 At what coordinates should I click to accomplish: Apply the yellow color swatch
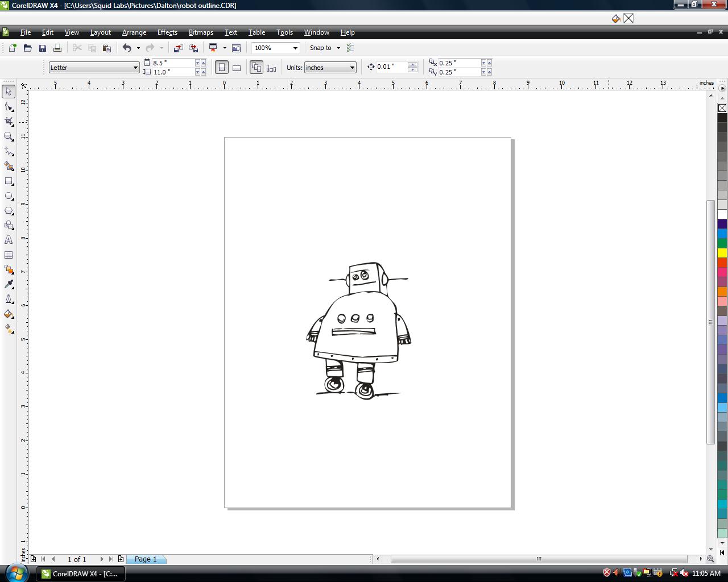[x=722, y=252]
